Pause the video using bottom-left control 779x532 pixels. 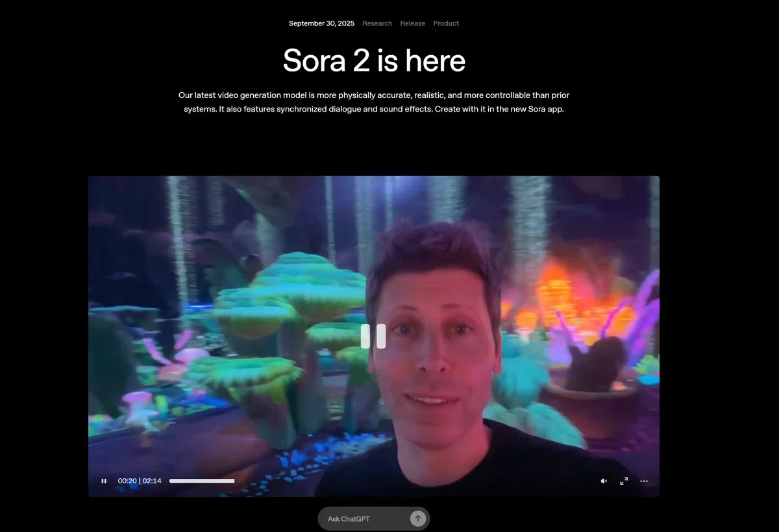pos(104,481)
